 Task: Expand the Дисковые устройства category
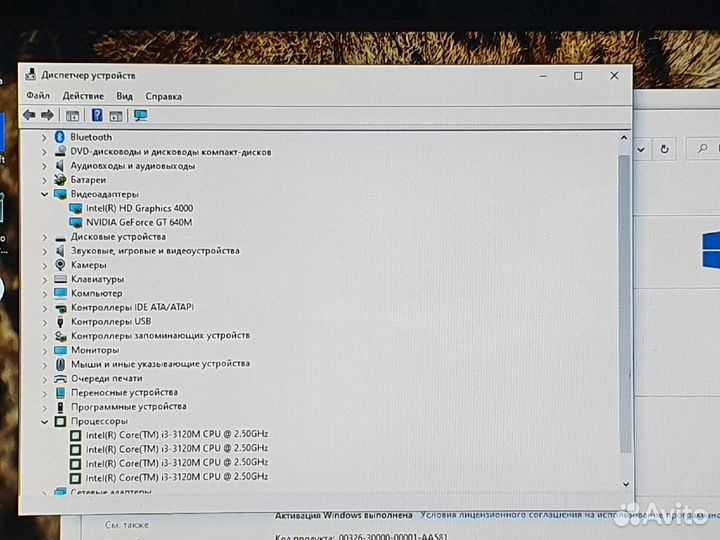(44, 237)
